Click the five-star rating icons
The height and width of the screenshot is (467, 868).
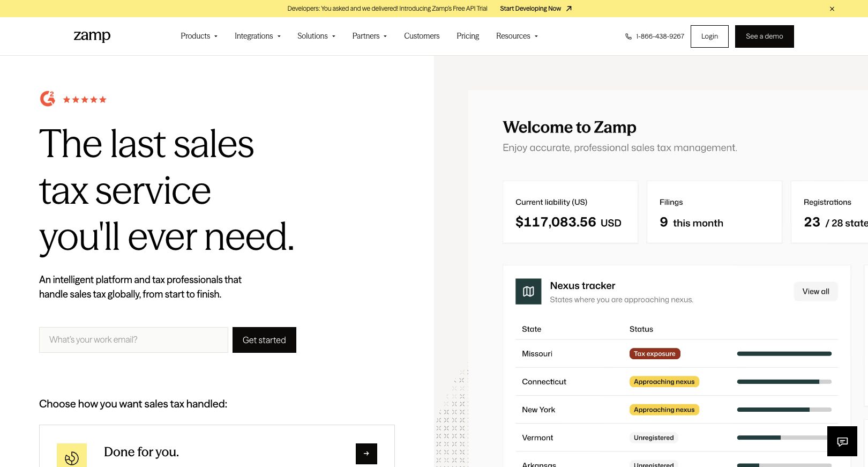coord(85,100)
